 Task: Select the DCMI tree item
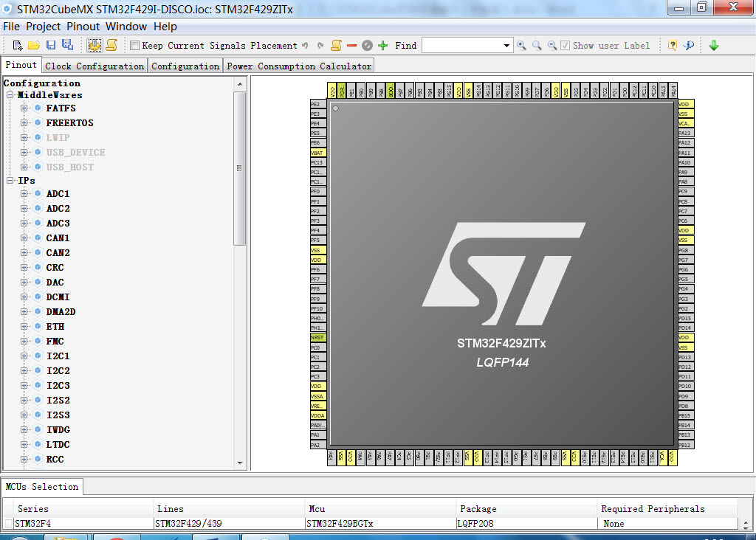pyautogui.click(x=58, y=297)
